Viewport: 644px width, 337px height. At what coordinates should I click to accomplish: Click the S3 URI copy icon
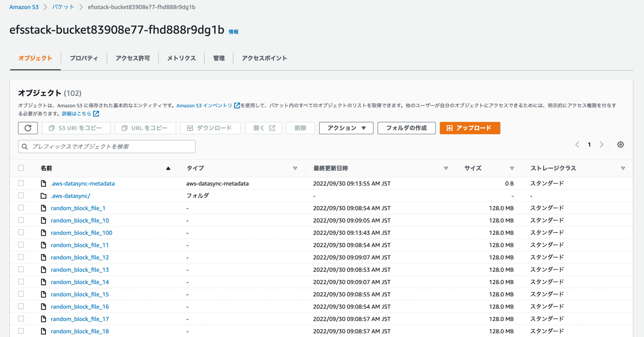pyautogui.click(x=52, y=128)
